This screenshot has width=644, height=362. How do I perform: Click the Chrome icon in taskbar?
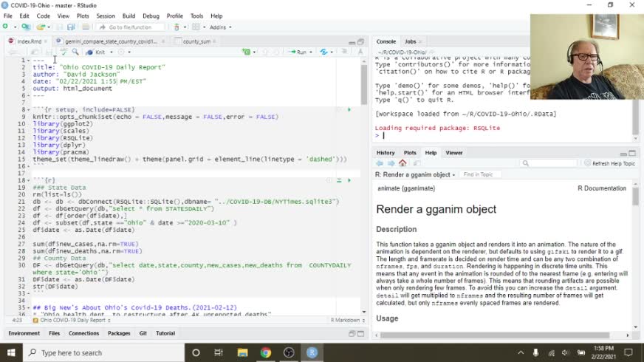[266, 352]
